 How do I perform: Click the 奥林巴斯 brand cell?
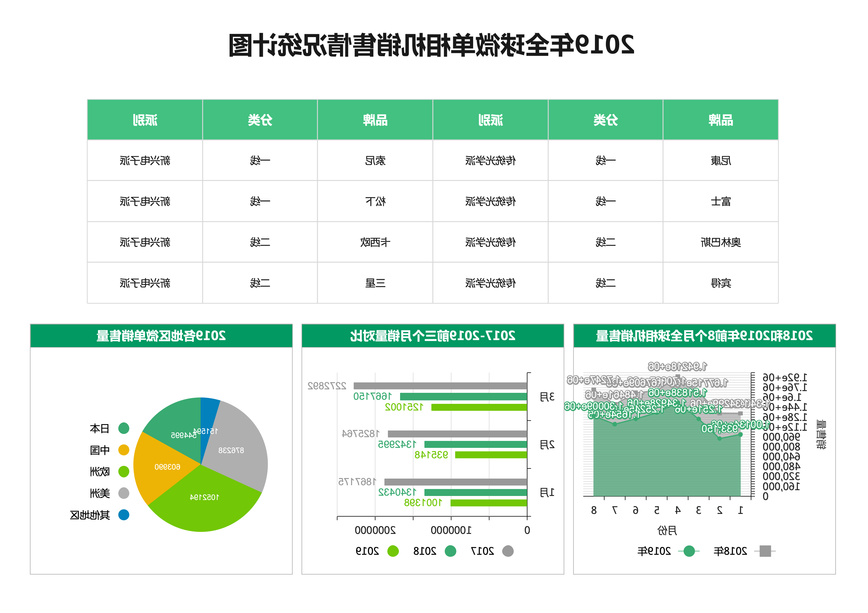tap(720, 242)
